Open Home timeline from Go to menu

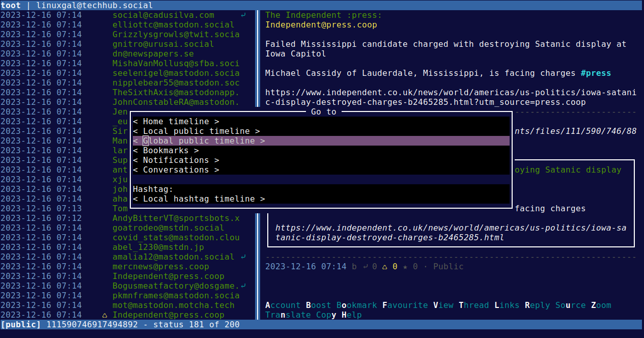(176, 121)
